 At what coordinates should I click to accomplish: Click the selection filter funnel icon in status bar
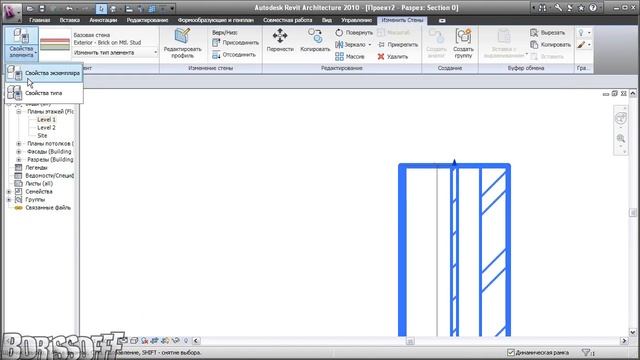coord(587,352)
